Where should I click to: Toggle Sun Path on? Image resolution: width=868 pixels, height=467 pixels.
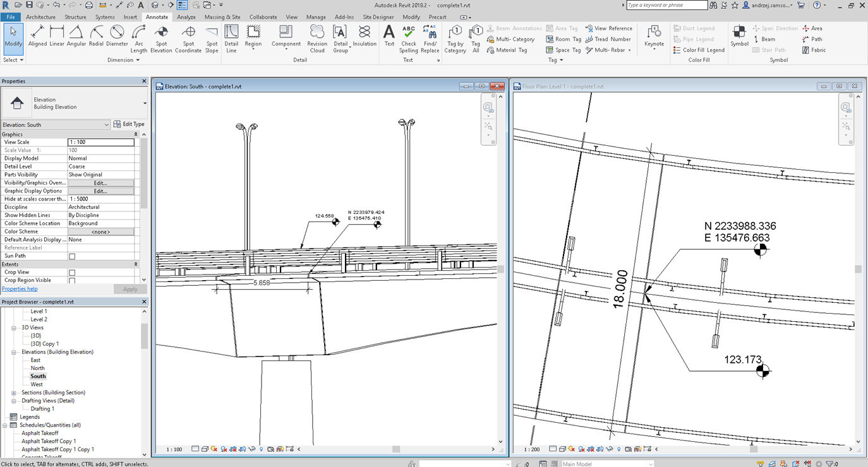coord(71,256)
